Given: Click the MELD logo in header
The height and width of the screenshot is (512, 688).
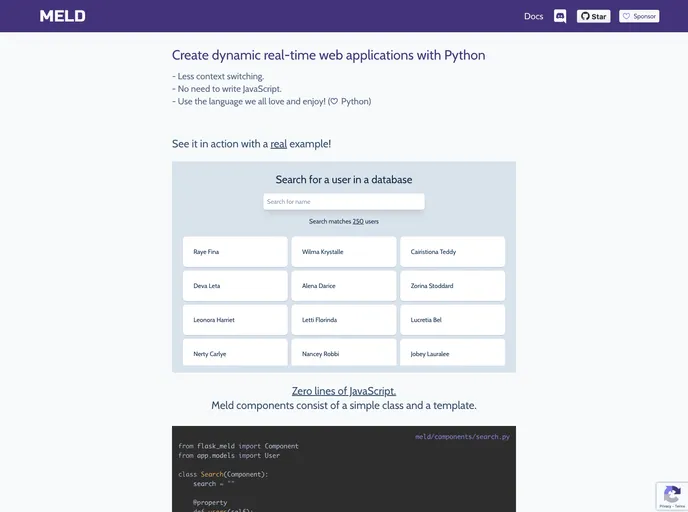Looking at the screenshot, I should pyautogui.click(x=63, y=16).
